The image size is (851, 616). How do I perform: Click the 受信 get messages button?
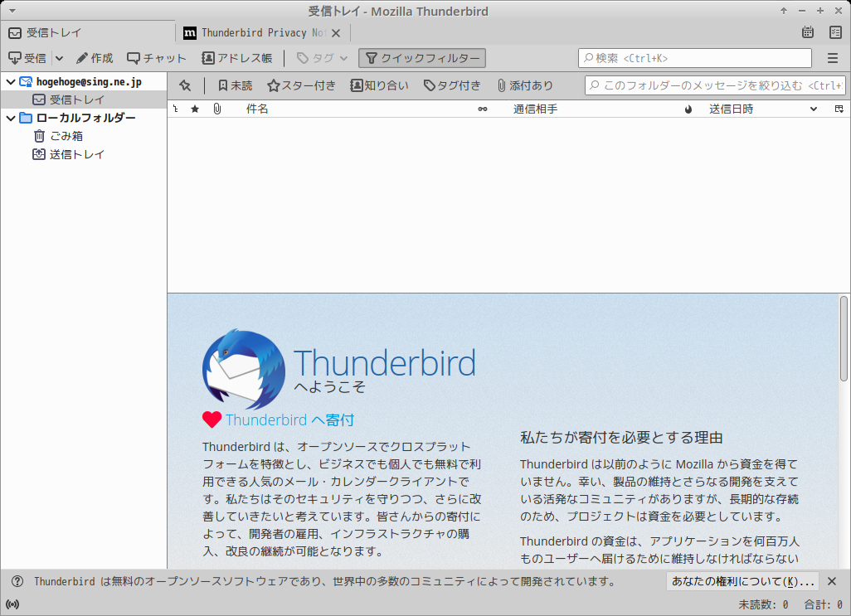click(x=27, y=58)
